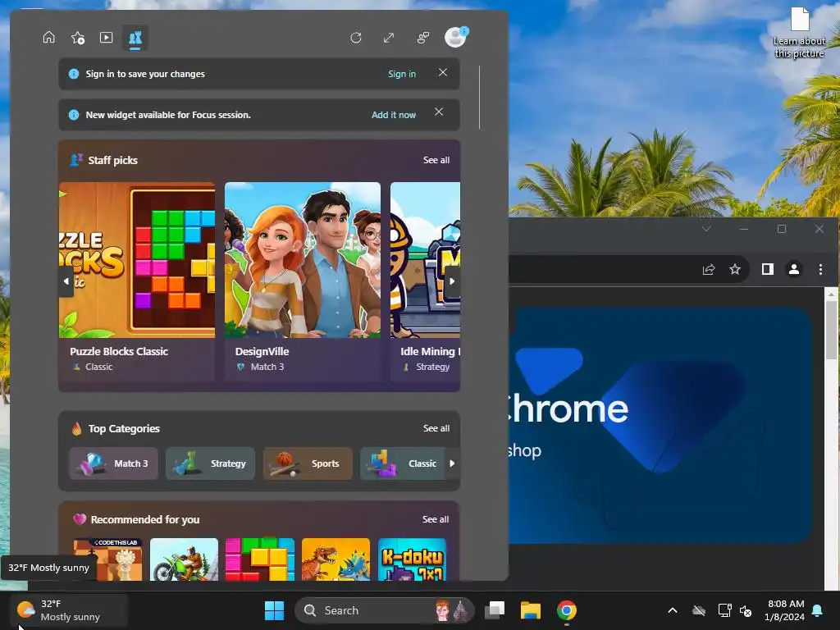Open muted volume tray icon

(x=746, y=610)
